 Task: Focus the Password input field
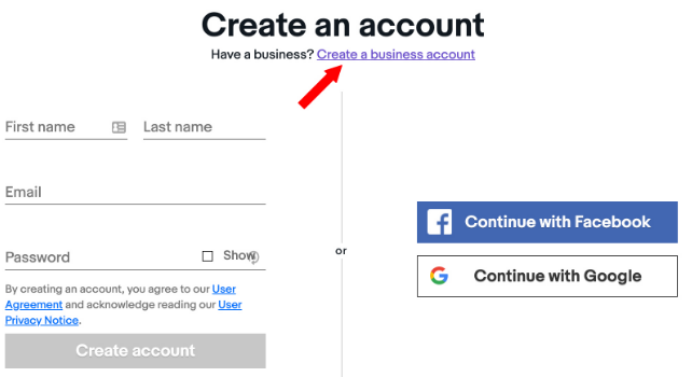point(102,257)
